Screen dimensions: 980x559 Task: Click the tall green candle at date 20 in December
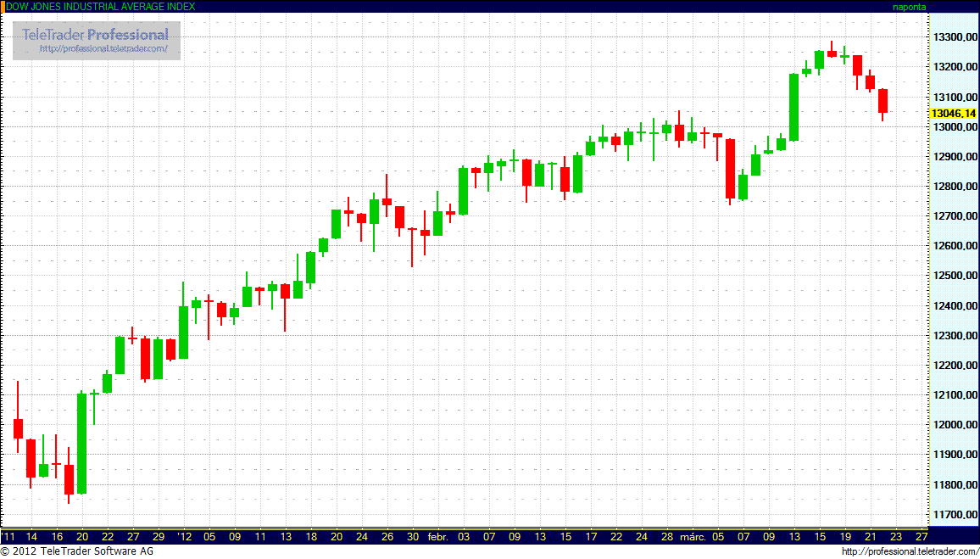pyautogui.click(x=81, y=443)
